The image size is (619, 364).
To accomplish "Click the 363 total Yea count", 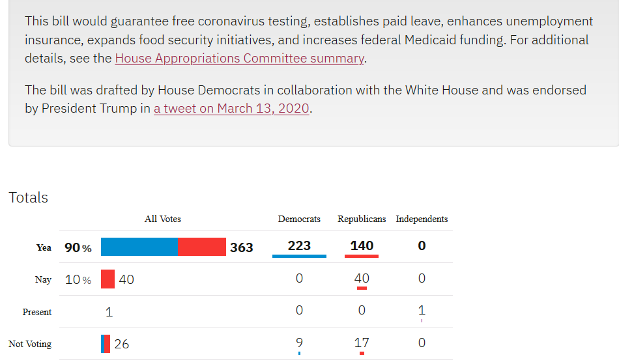I will tap(242, 247).
